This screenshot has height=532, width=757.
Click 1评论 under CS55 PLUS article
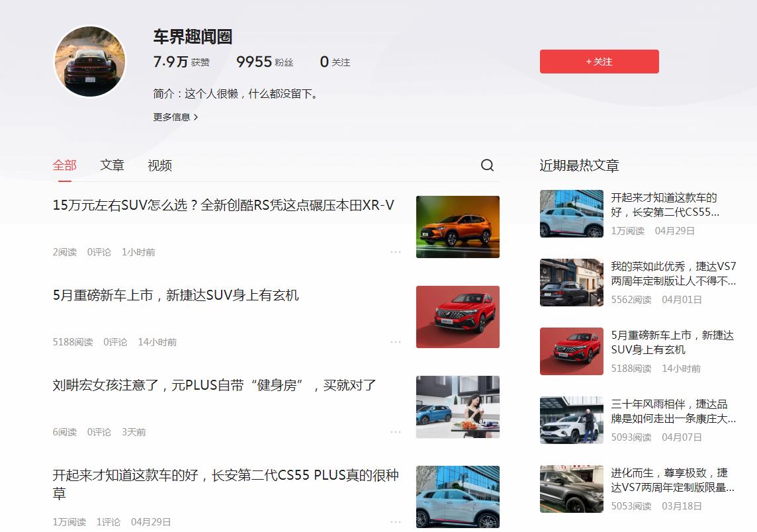coord(108,522)
